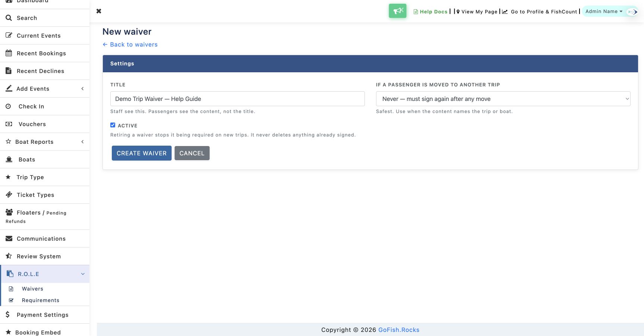Click the Recent Declines document icon
Image resolution: width=644 pixels, height=336 pixels.
coord(9,70)
